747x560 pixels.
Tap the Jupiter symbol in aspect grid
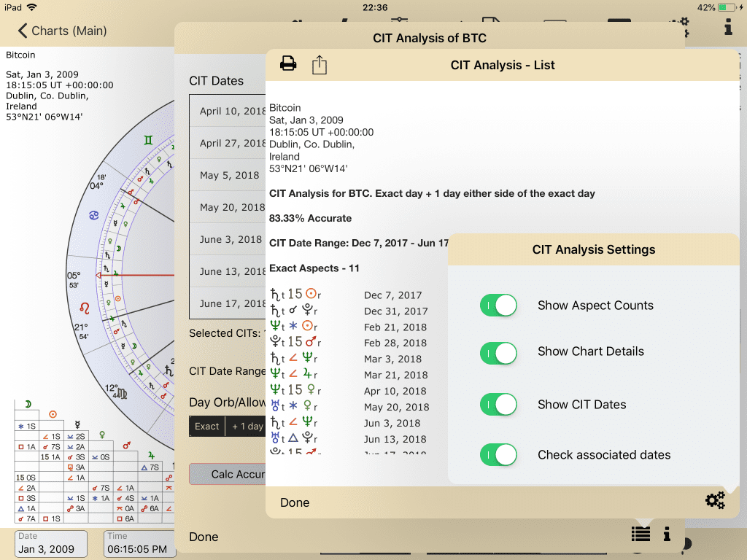pyautogui.click(x=151, y=456)
